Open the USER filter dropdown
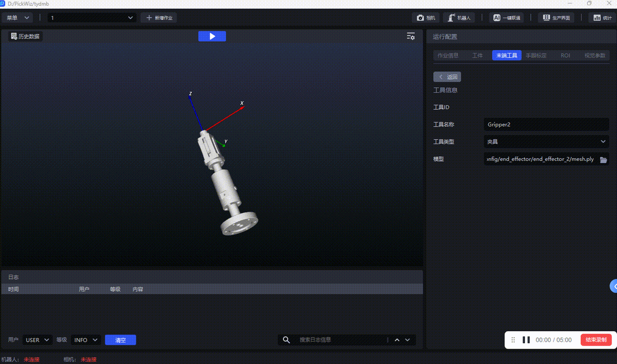The image size is (617, 364). point(38,340)
